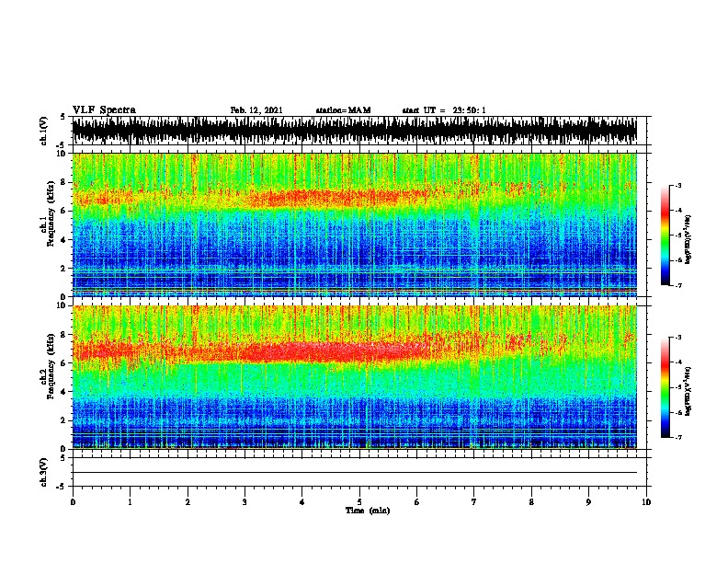Click time axis tick label "7"
The width and height of the screenshot is (728, 563).
(x=474, y=502)
